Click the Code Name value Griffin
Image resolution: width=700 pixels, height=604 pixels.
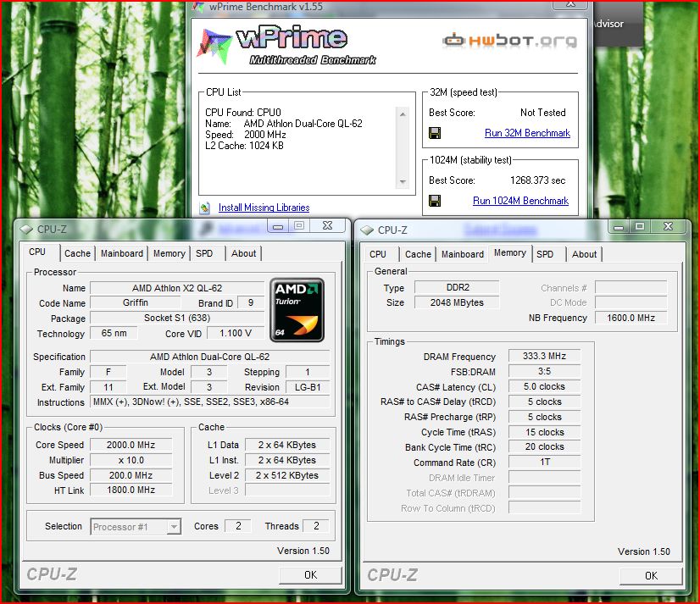point(136,303)
